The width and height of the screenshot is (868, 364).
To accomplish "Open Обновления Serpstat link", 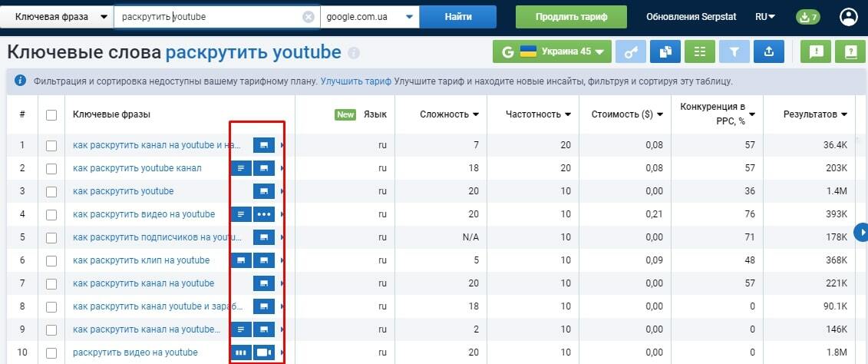I will pyautogui.click(x=691, y=17).
